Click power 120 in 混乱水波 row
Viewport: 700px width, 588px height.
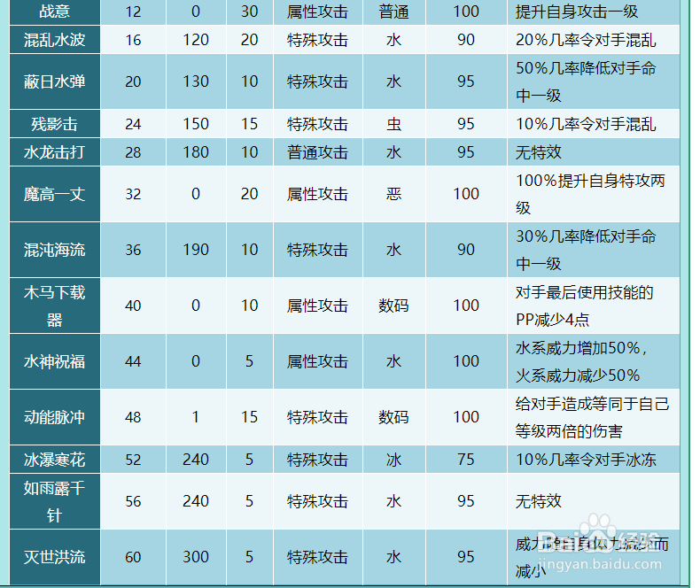[x=196, y=40]
